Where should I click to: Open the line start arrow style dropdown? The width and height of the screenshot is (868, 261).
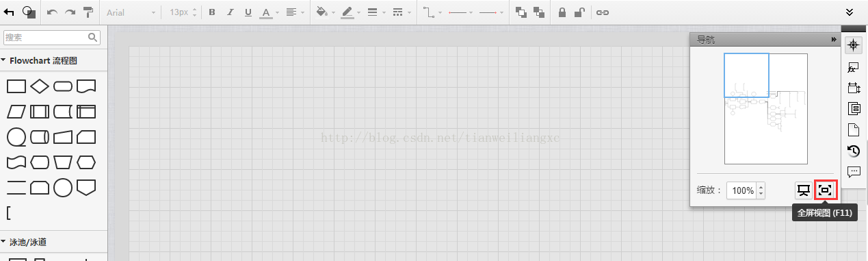click(460, 12)
